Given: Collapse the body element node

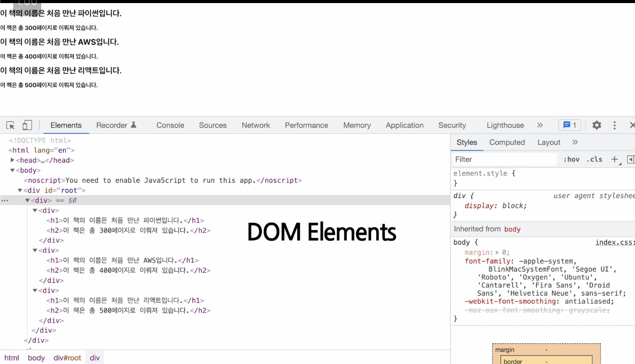Looking at the screenshot, I should coord(13,170).
